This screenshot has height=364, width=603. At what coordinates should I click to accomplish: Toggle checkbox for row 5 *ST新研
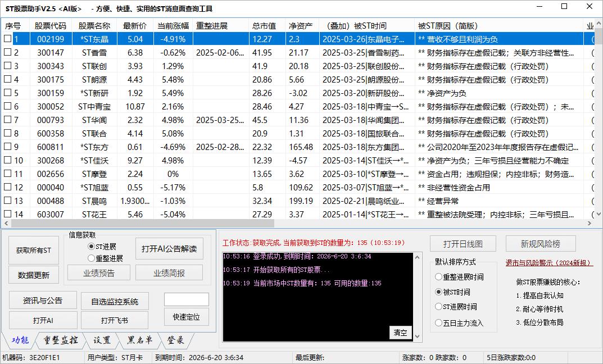click(7, 93)
